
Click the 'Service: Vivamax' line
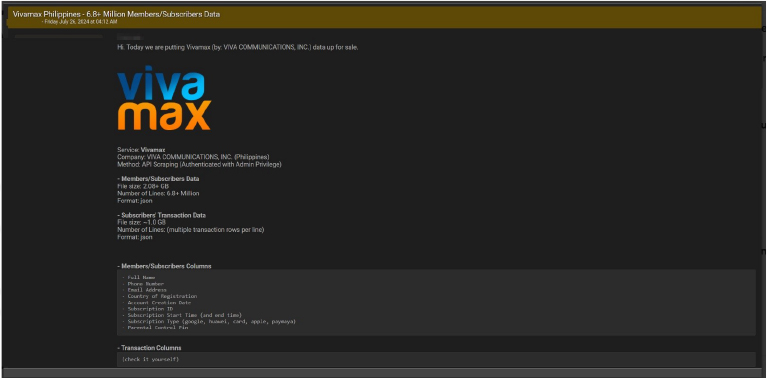click(x=141, y=150)
